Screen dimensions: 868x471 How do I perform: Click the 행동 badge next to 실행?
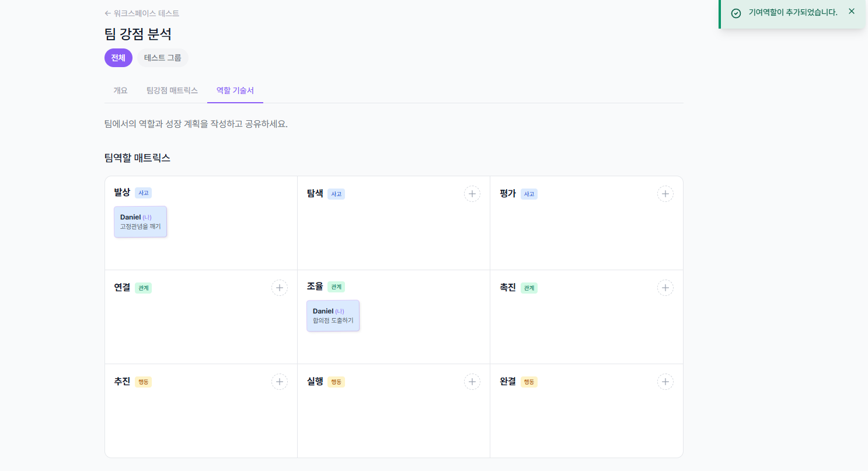coord(336,382)
